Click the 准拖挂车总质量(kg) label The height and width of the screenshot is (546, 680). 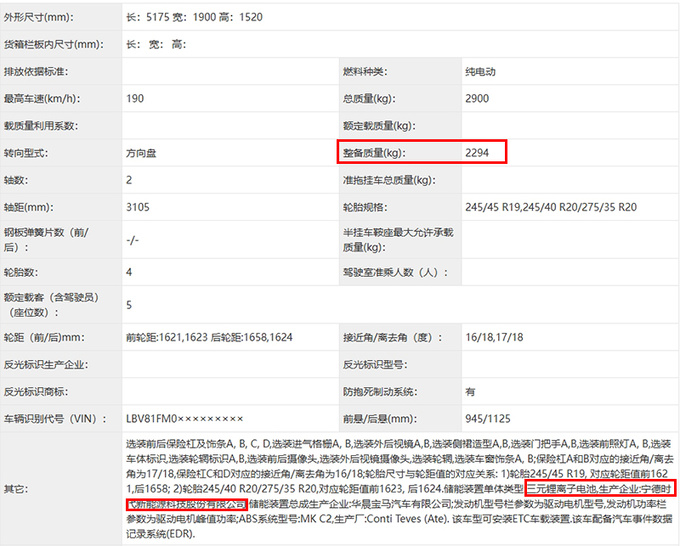(x=389, y=180)
